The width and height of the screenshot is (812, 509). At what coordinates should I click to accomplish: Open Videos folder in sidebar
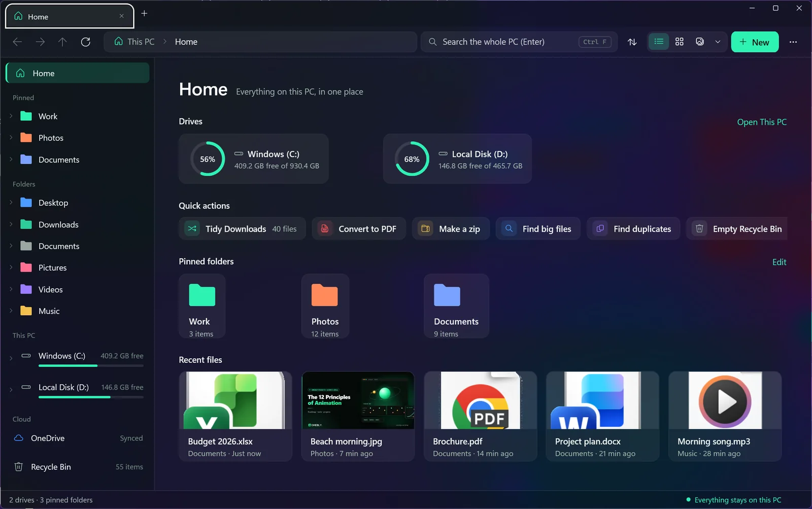[78, 290]
